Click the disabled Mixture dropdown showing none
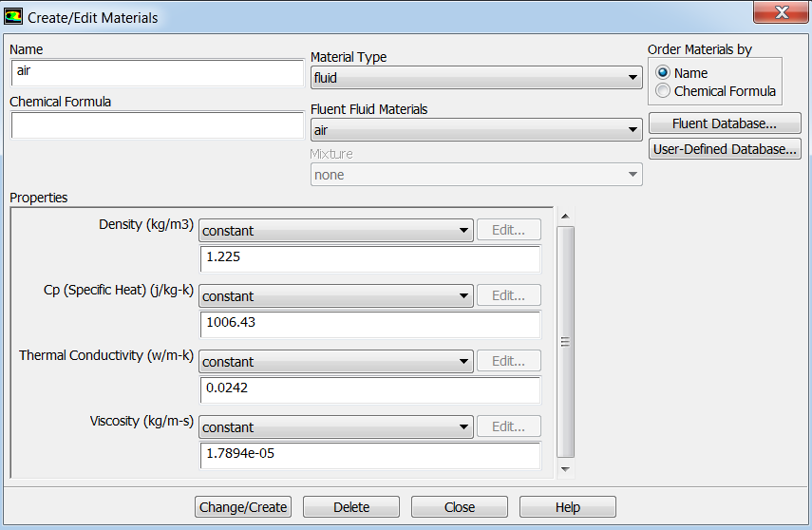The height and width of the screenshot is (530, 812). (477, 175)
